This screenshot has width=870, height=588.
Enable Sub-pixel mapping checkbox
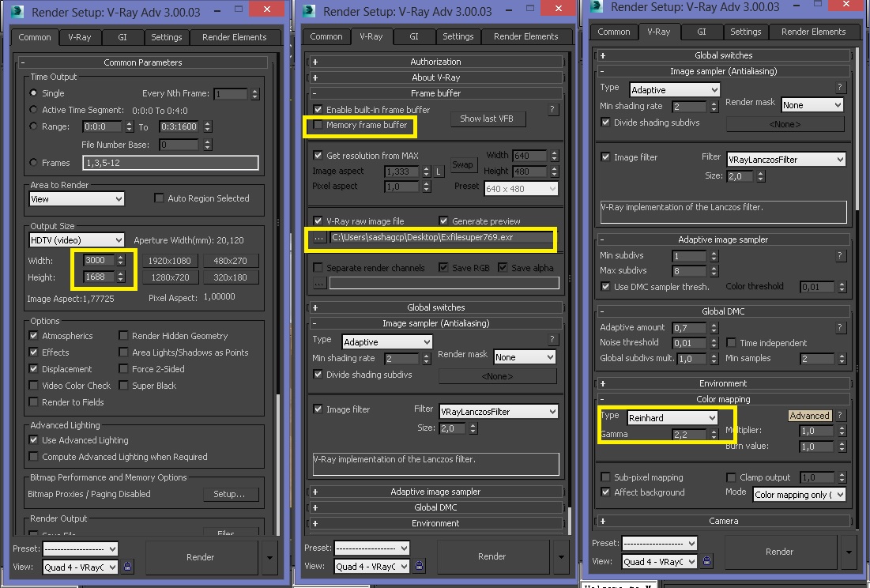point(605,477)
